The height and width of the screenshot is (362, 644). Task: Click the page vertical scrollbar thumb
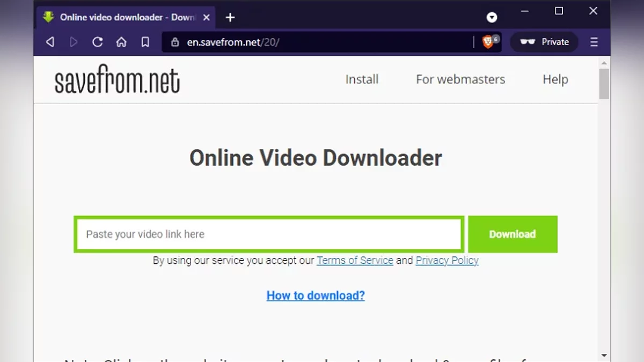(604, 84)
